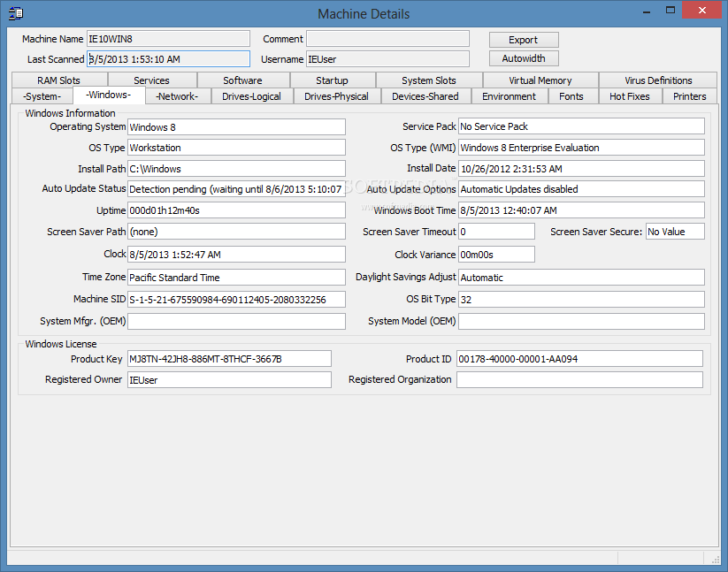View the Drives-Logical tab
The image size is (728, 572).
[x=251, y=96]
